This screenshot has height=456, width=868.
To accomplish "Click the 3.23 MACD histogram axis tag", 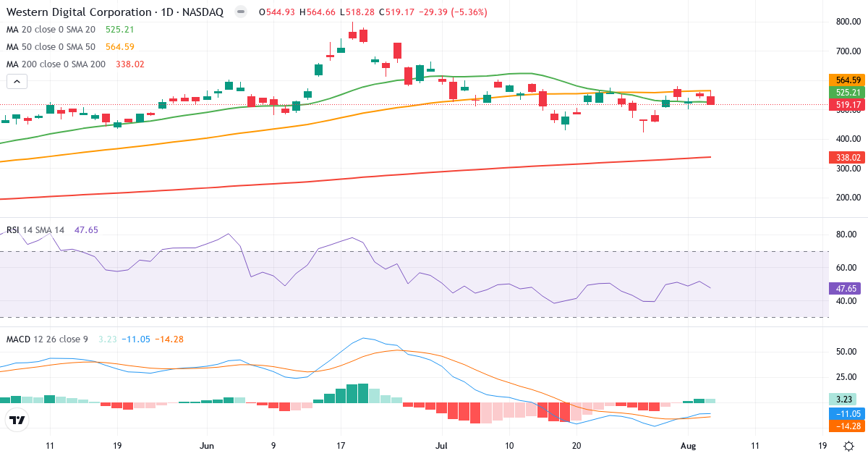I will [x=844, y=399].
